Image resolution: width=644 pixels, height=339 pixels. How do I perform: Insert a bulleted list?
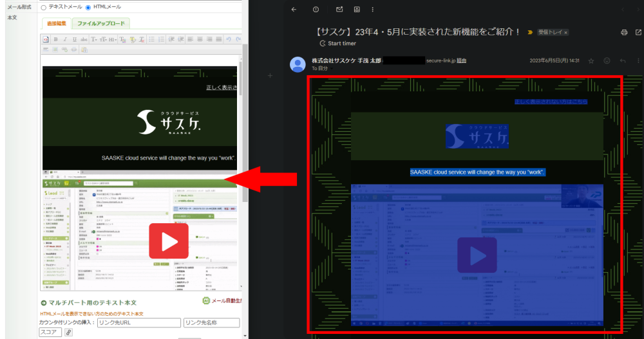(151, 39)
